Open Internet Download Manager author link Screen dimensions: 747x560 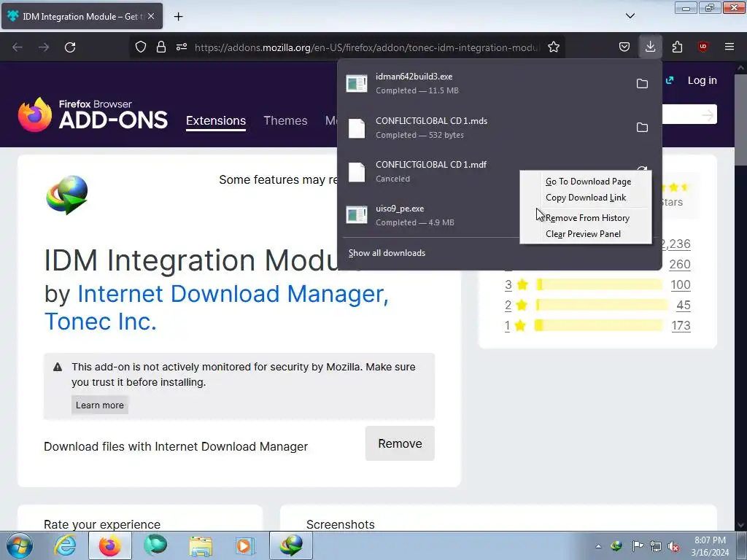coord(233,294)
